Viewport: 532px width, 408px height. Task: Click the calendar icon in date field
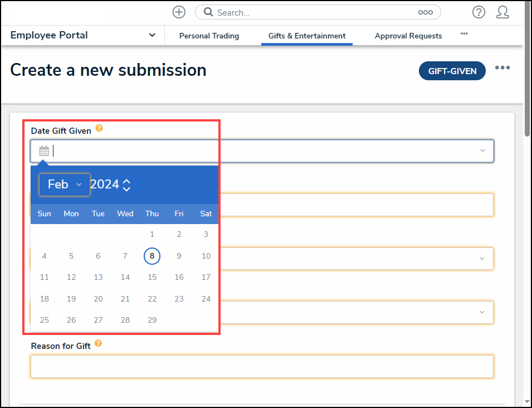click(x=44, y=151)
